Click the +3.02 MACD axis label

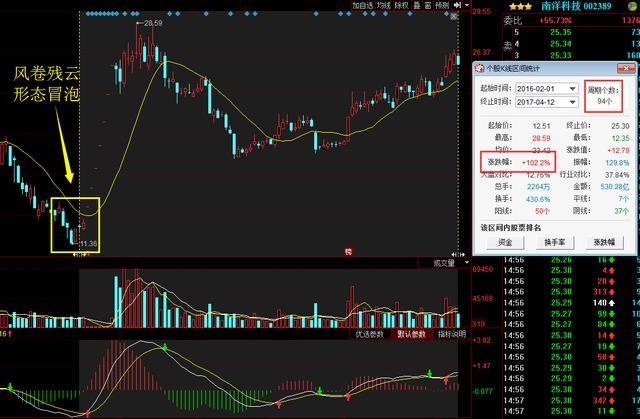tap(482, 340)
